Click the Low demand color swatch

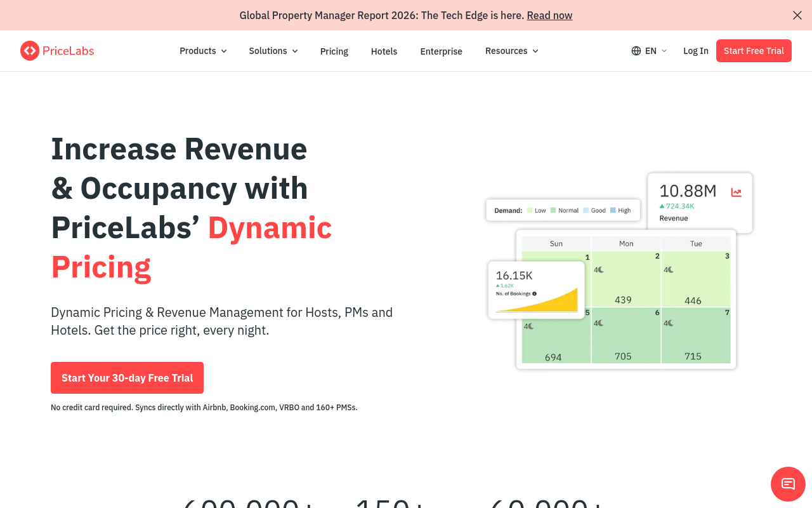click(x=530, y=210)
